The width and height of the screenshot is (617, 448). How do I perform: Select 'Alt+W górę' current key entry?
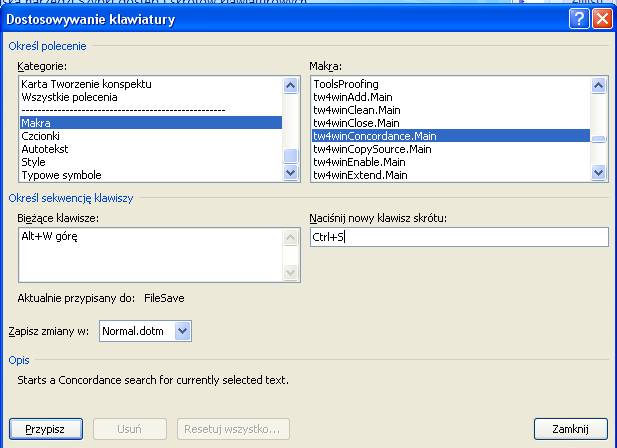click(x=49, y=236)
